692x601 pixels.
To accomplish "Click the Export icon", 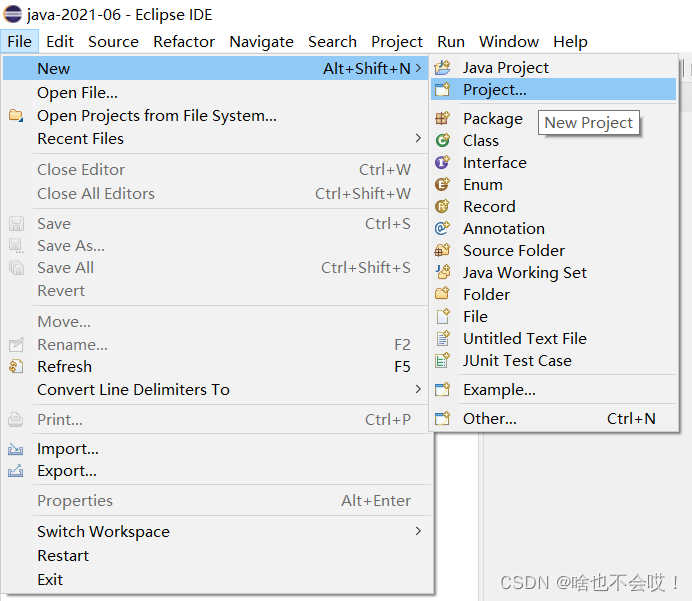I will click(x=16, y=471).
